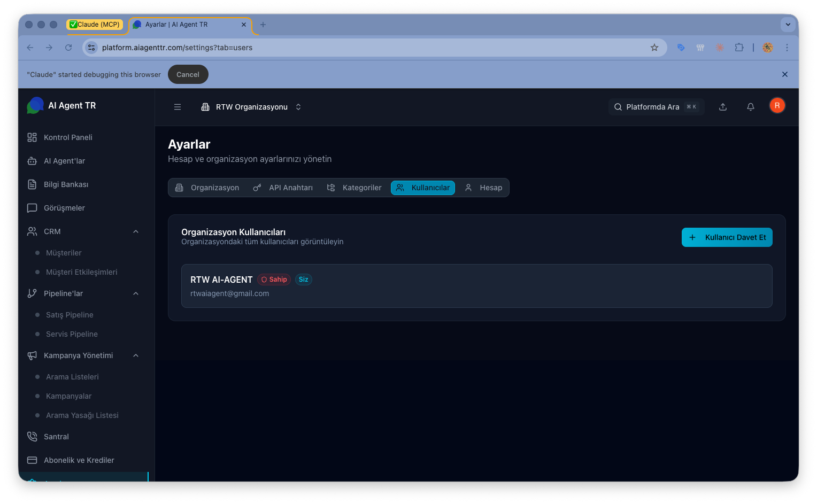The height and width of the screenshot is (504, 817).
Task: View site information icon in address bar
Action: [91, 48]
